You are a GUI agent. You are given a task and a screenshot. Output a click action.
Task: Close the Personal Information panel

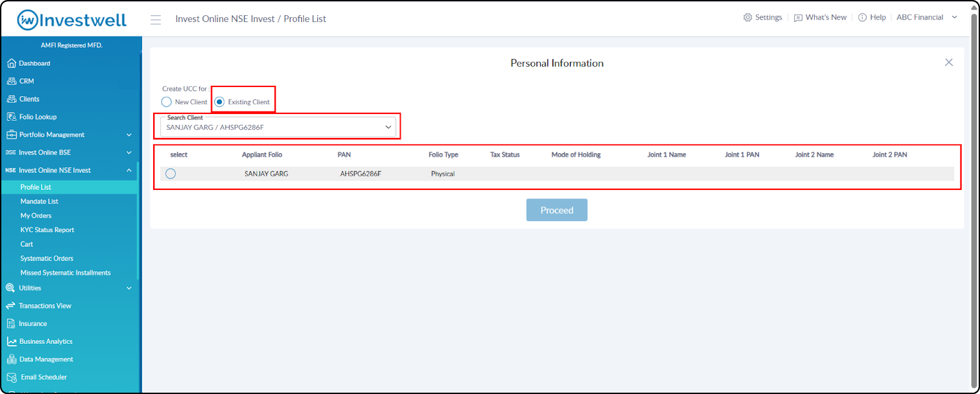click(x=949, y=63)
